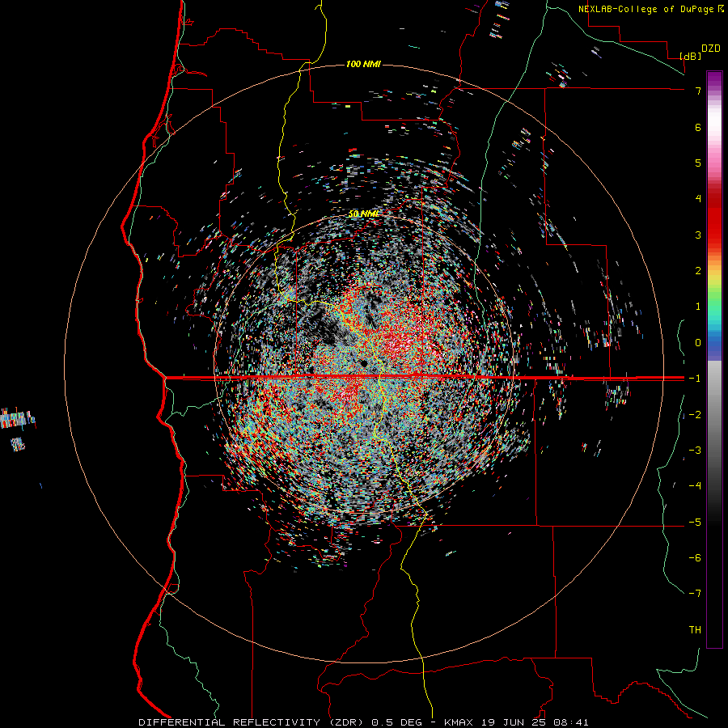Click the 5 value on color scale
This screenshot has width=728, height=728.
tap(698, 163)
